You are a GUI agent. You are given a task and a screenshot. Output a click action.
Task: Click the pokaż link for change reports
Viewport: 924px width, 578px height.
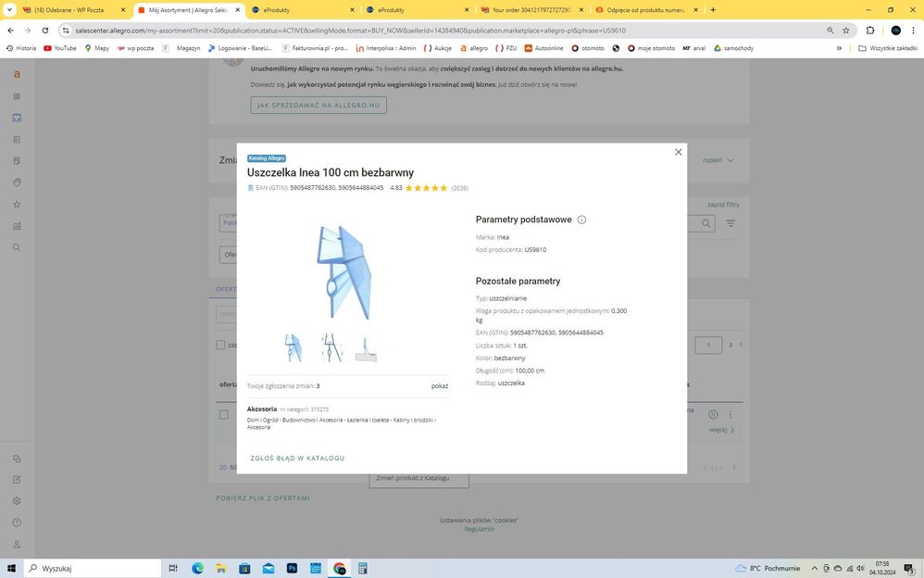[x=440, y=385]
